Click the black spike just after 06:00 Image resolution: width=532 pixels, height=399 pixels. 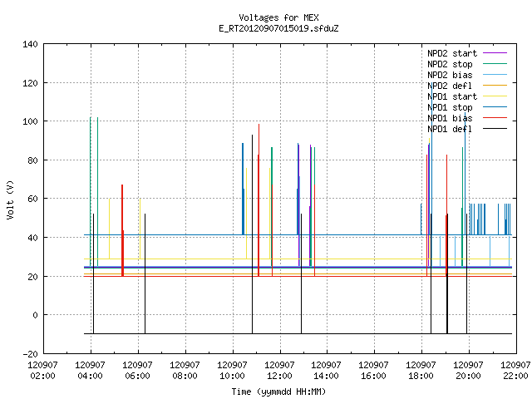[x=145, y=273]
